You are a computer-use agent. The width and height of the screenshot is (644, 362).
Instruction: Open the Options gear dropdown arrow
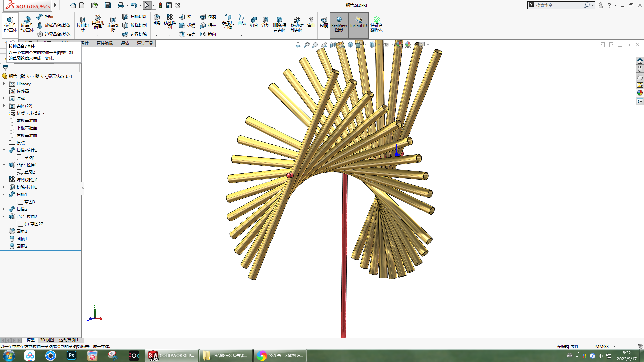184,5
